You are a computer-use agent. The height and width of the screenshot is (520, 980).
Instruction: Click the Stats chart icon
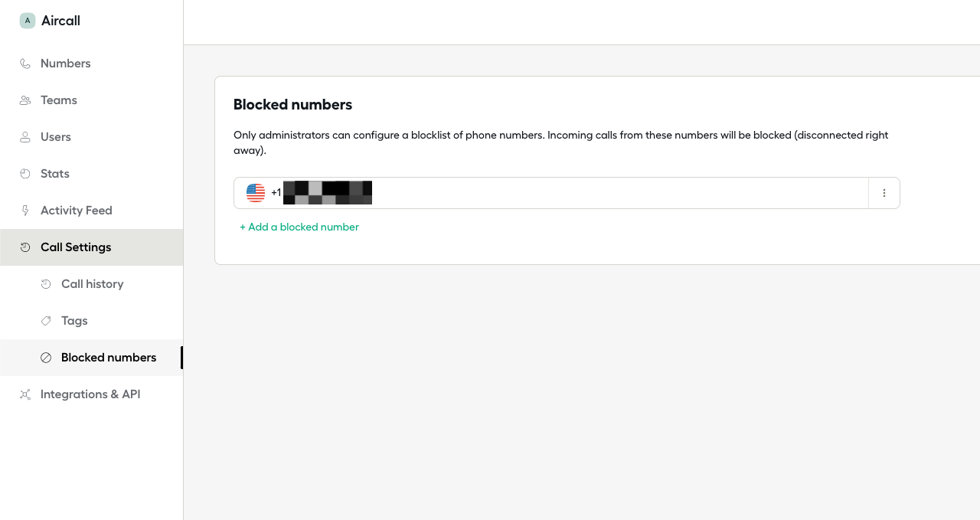(x=25, y=174)
